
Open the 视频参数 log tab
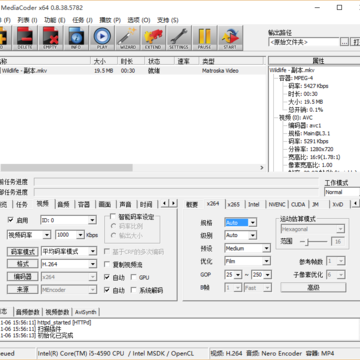[x=57, y=312]
